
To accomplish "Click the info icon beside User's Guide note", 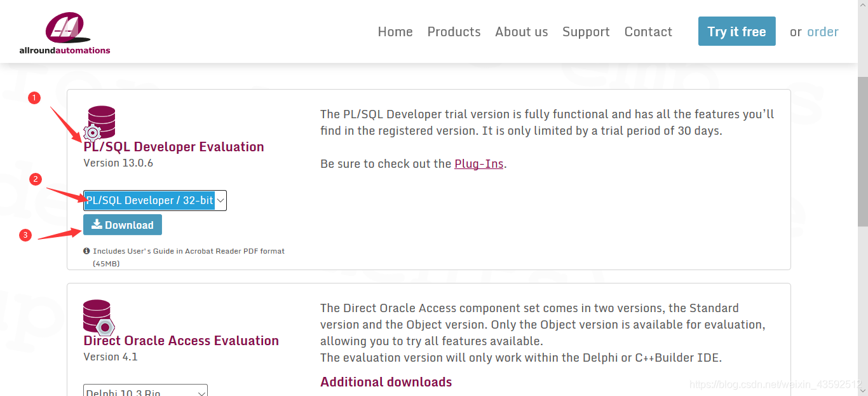I will click(x=86, y=251).
